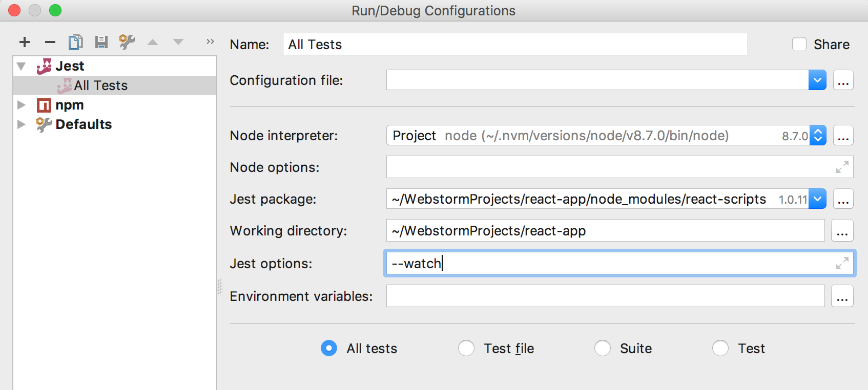Viewport: 868px width, 390px height.
Task: Collapse the Jest tree node
Action: 22,66
